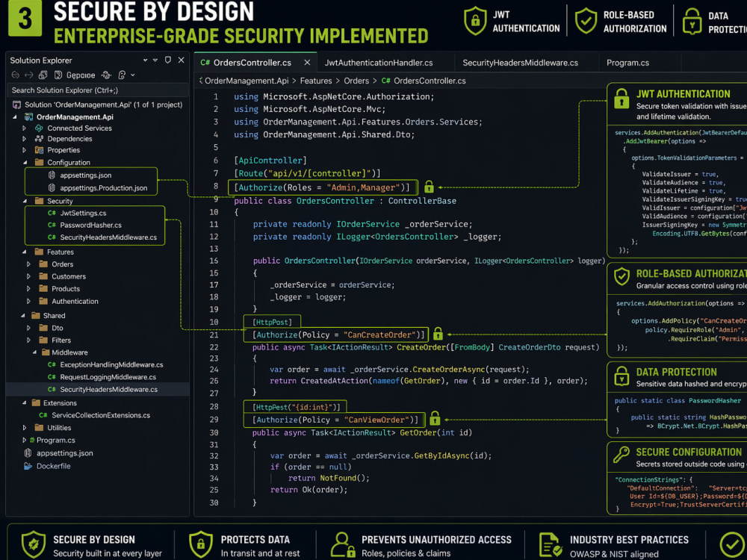Collapse the OrderManagement.Api project node
Screen dimensions: 747x560
[15, 116]
